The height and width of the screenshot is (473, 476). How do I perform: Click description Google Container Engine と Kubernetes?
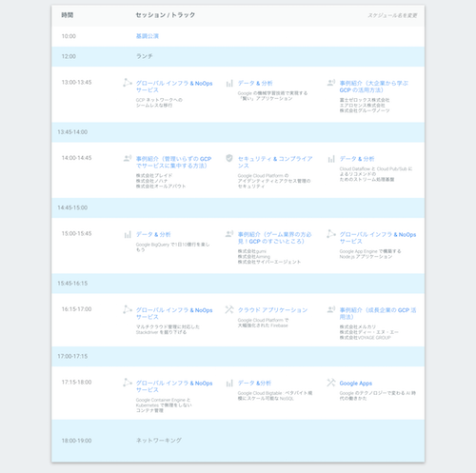tap(164, 405)
